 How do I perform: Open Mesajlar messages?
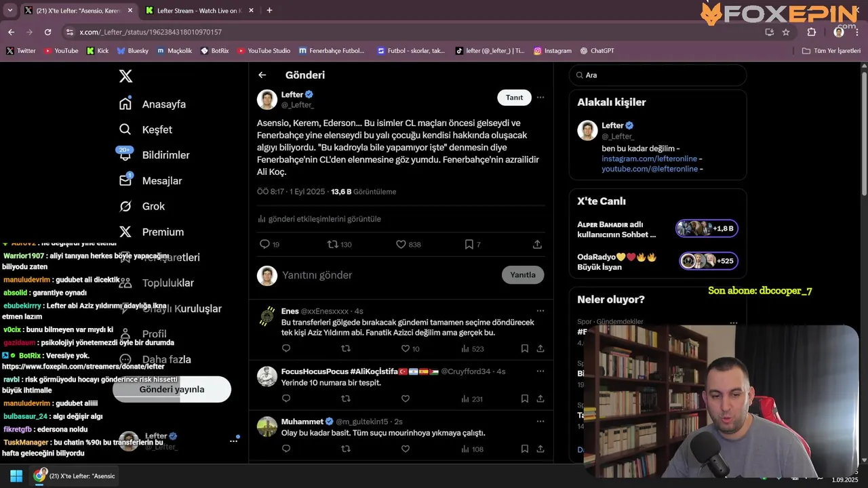[x=151, y=181]
